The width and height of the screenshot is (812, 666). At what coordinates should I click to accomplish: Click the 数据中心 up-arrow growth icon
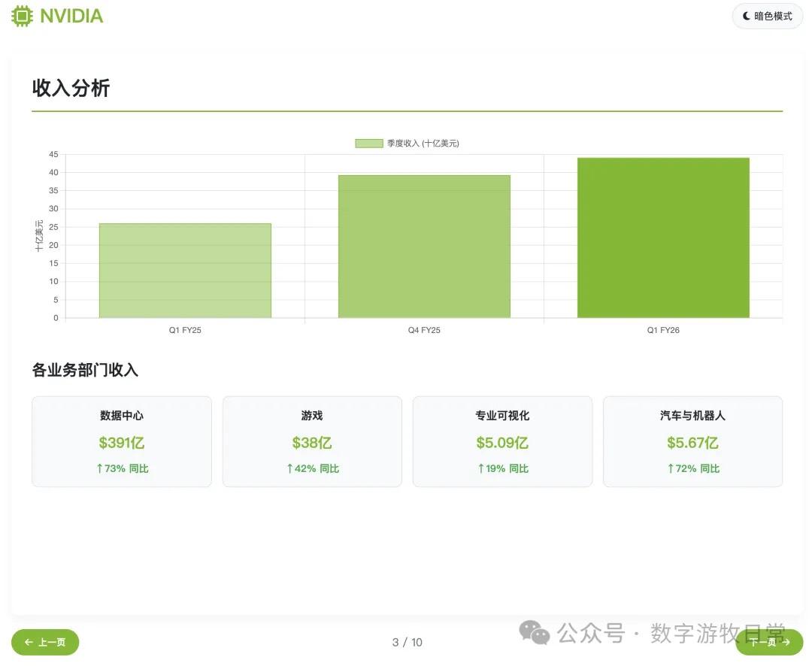(99, 468)
